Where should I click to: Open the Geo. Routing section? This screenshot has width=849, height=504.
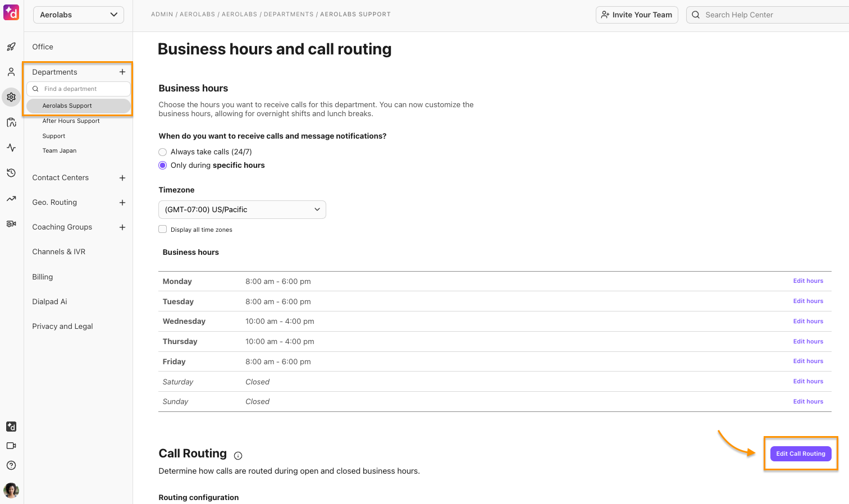[x=54, y=202]
